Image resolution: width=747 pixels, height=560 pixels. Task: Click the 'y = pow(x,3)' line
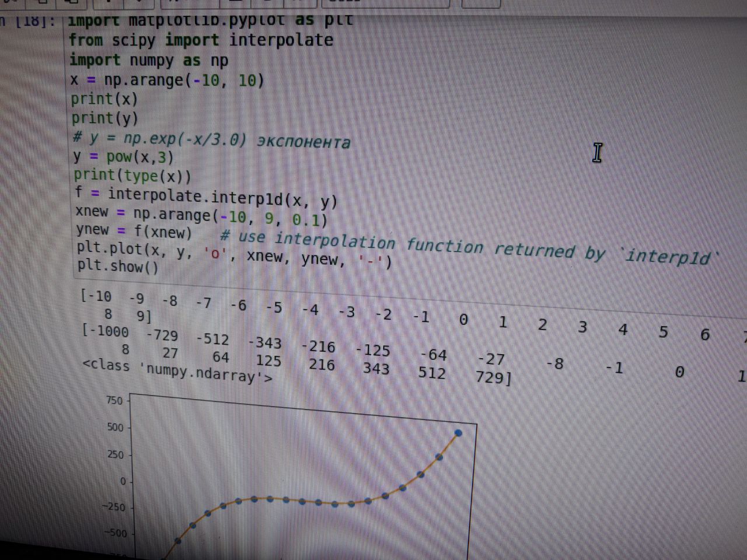[x=124, y=157]
